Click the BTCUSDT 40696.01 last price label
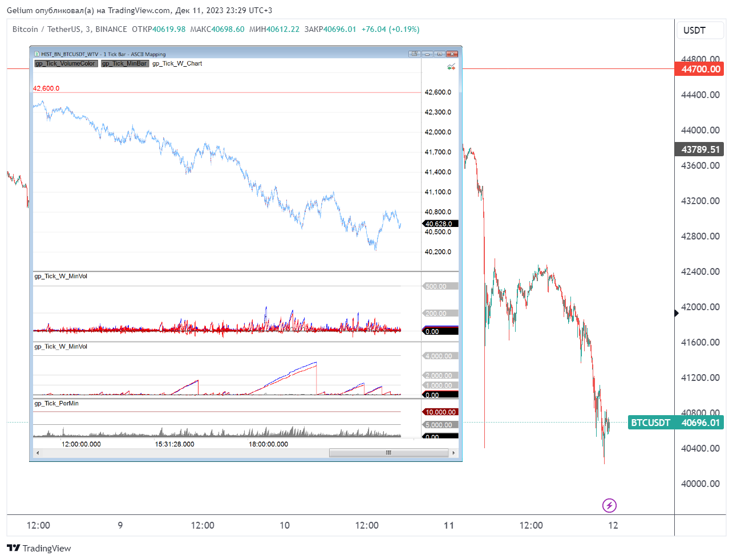Image resolution: width=733 pixels, height=560 pixels. (676, 423)
